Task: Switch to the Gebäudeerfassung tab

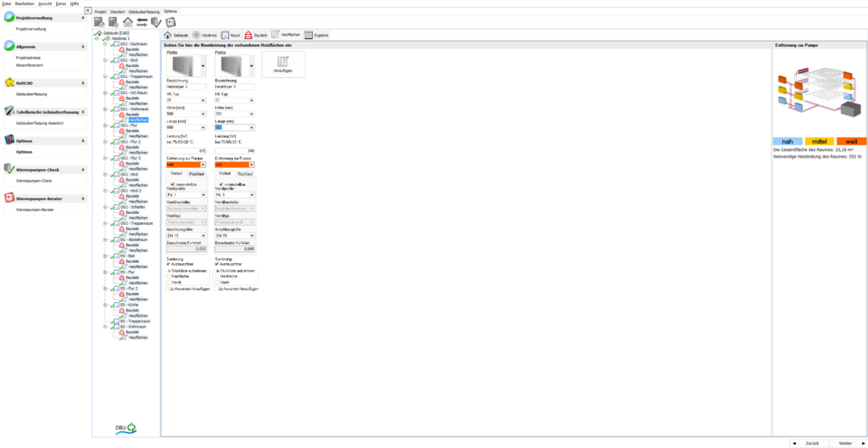Action: 145,11
